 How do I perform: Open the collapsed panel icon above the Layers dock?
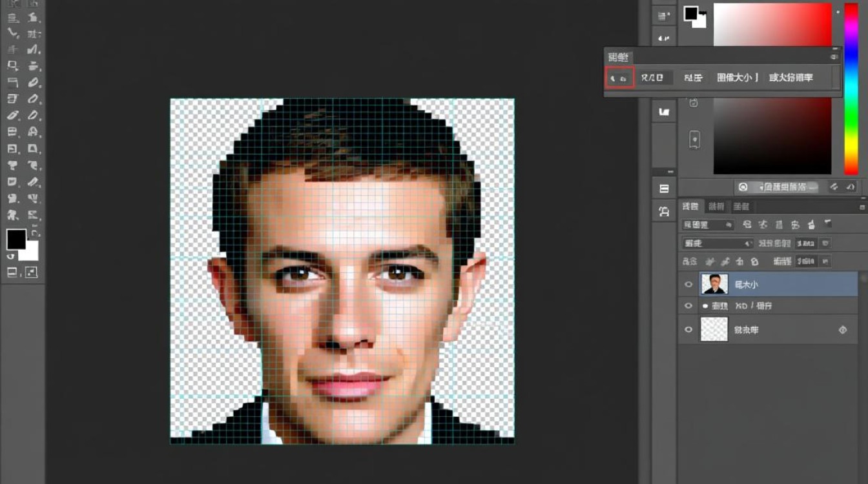coord(664,189)
